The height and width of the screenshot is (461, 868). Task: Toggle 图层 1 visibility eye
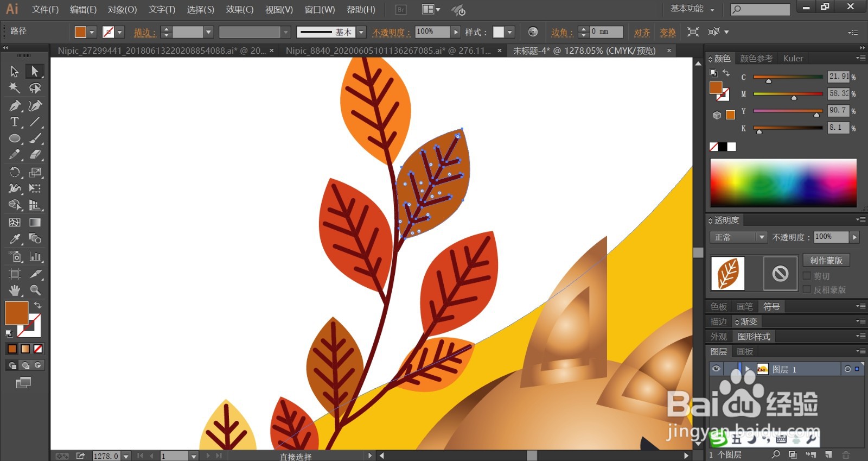point(716,369)
